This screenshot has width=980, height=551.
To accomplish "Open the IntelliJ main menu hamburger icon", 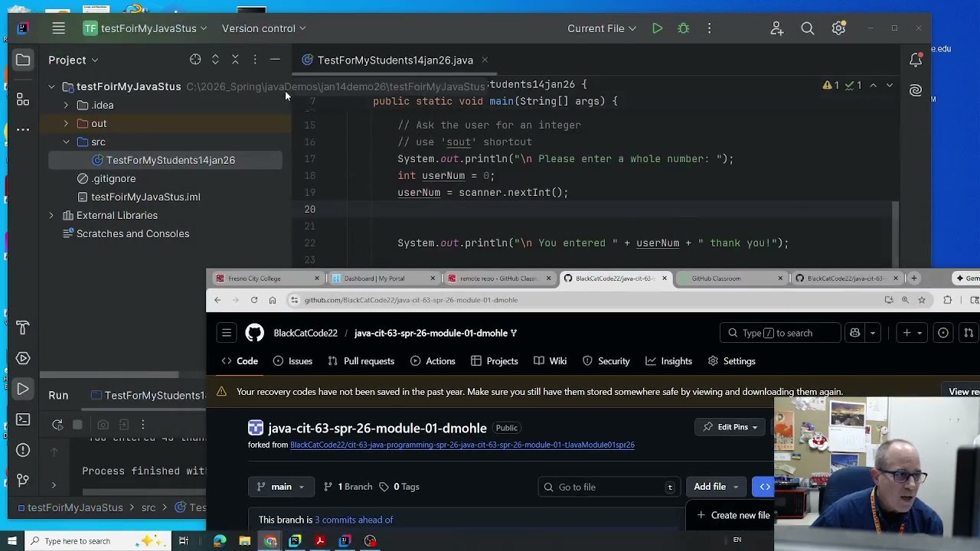I will tap(58, 28).
